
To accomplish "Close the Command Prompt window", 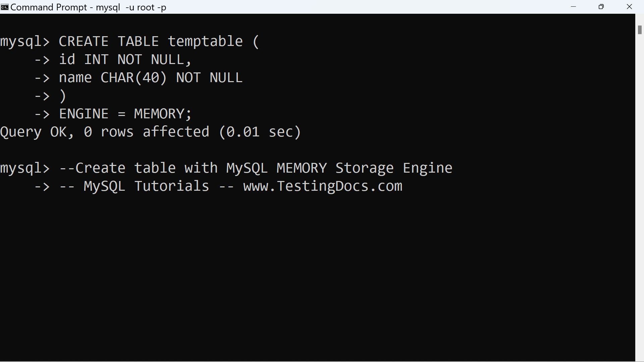I will (x=630, y=7).
